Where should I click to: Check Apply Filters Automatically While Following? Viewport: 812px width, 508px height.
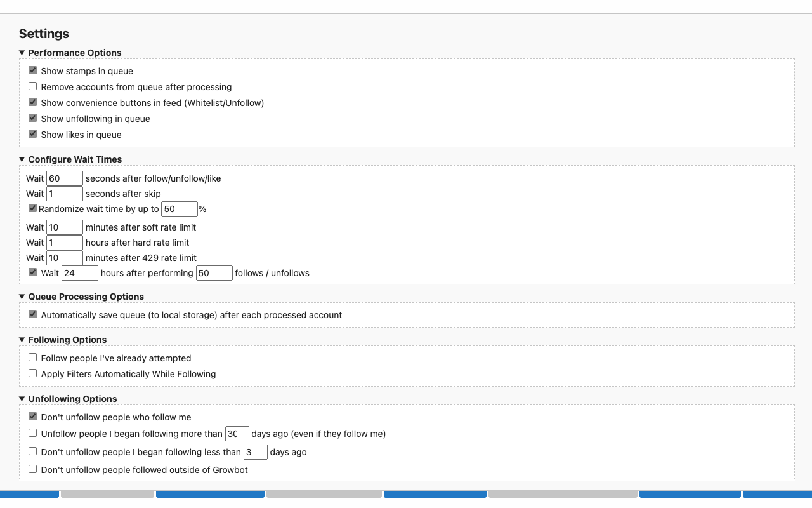coord(33,373)
